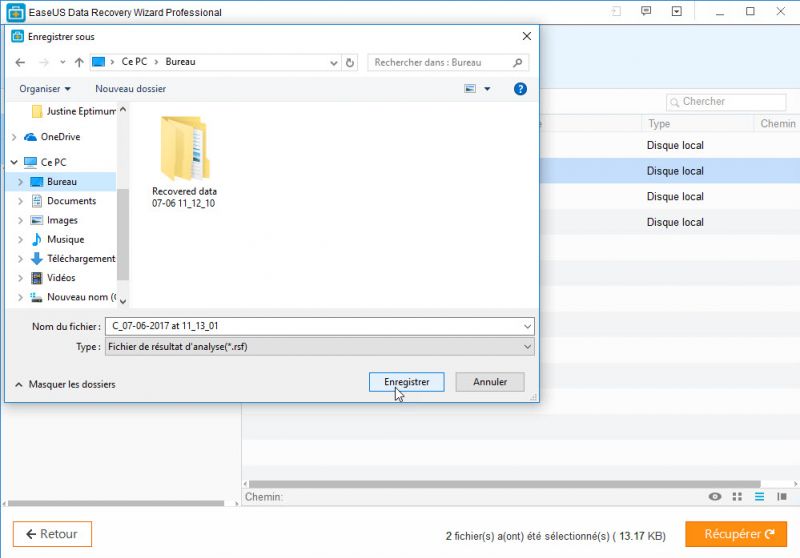Go back with the Retour button
This screenshot has height=558, width=800.
tap(52, 534)
